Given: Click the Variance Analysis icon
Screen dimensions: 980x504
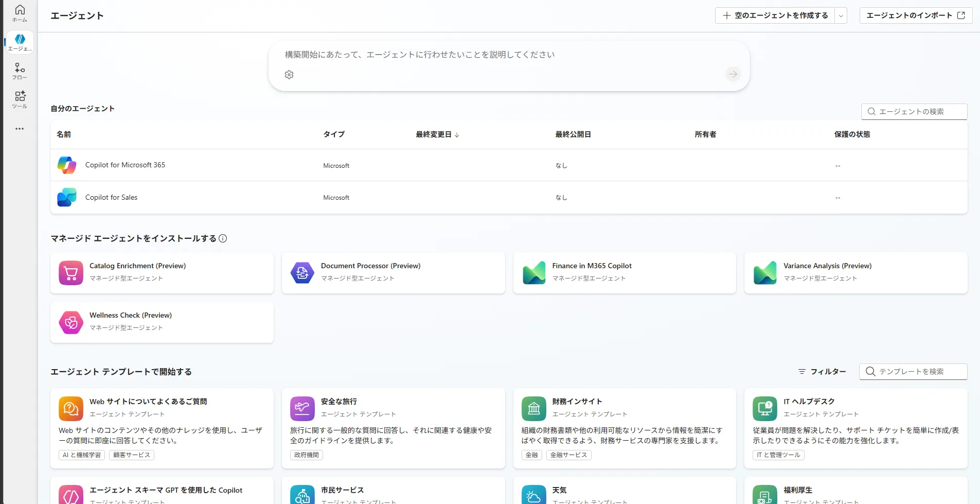Looking at the screenshot, I should [x=765, y=273].
